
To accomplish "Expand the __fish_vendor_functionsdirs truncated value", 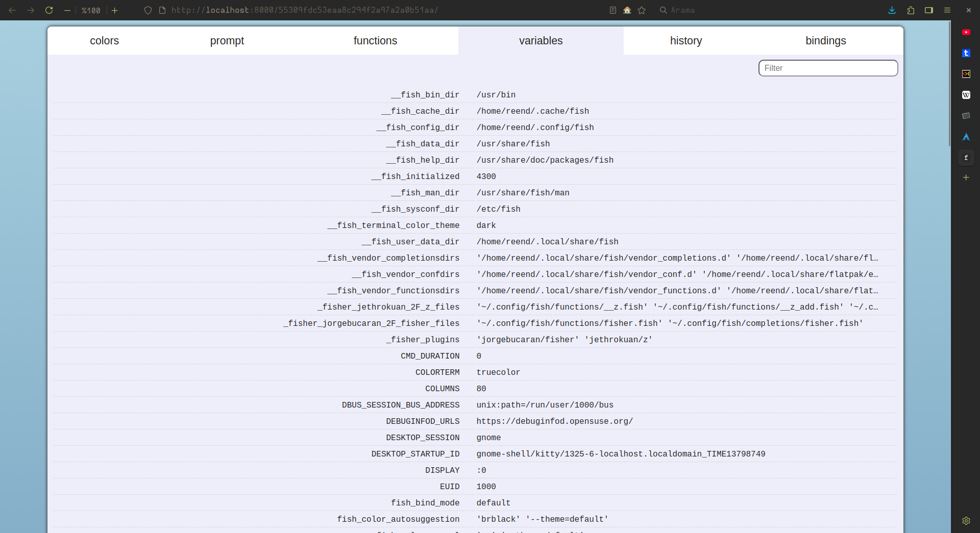I will click(x=677, y=291).
